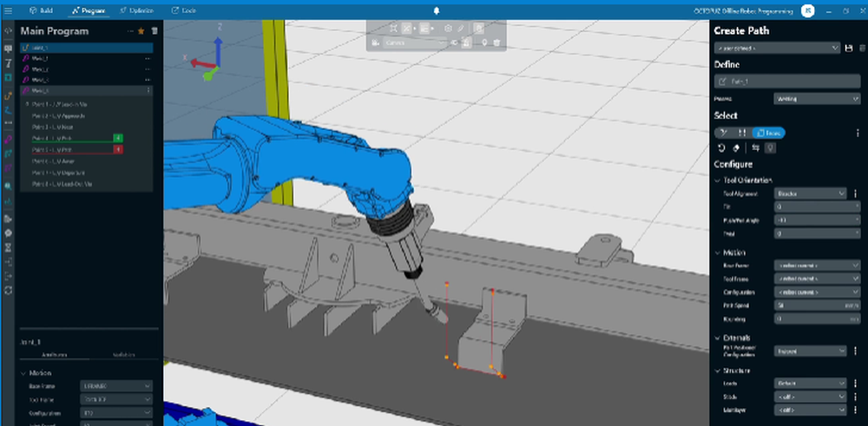
Task: Select Point 3 Near row
Action: [86, 128]
